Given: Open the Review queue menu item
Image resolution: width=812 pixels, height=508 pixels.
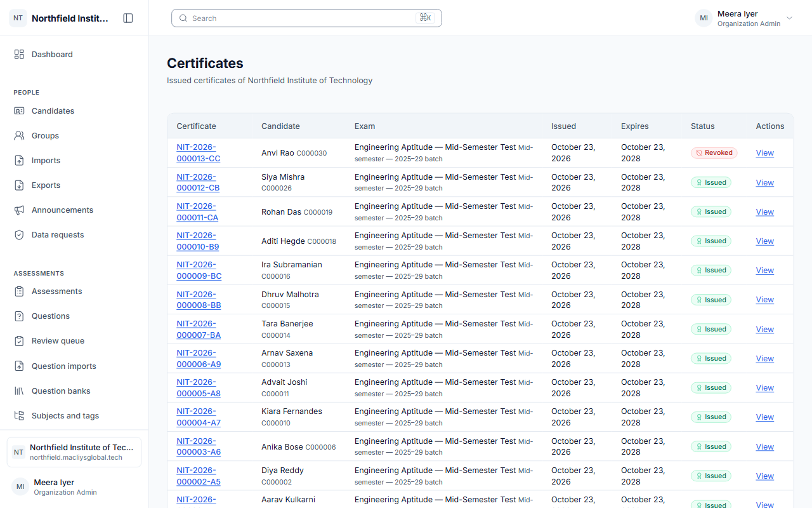Looking at the screenshot, I should 74,341.
